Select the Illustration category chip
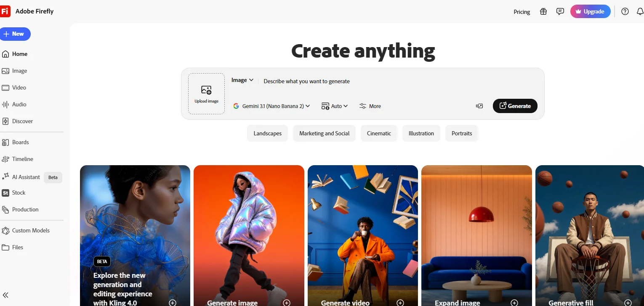Image resolution: width=644 pixels, height=306 pixels. [421, 133]
